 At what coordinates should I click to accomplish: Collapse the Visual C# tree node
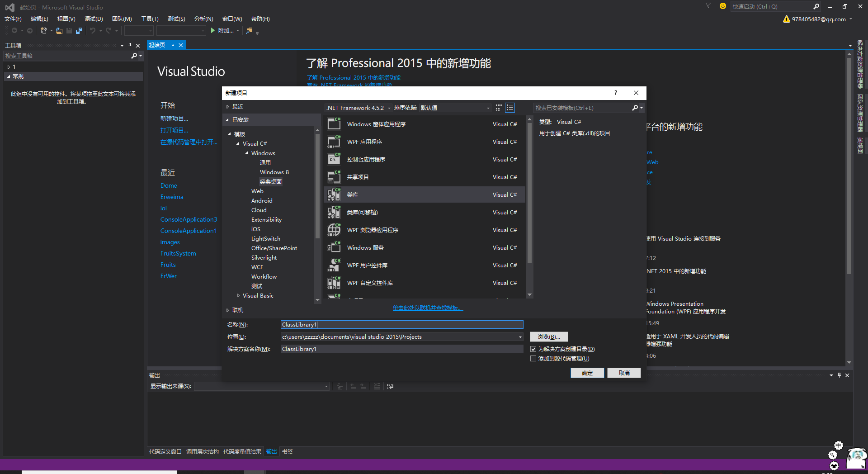238,143
